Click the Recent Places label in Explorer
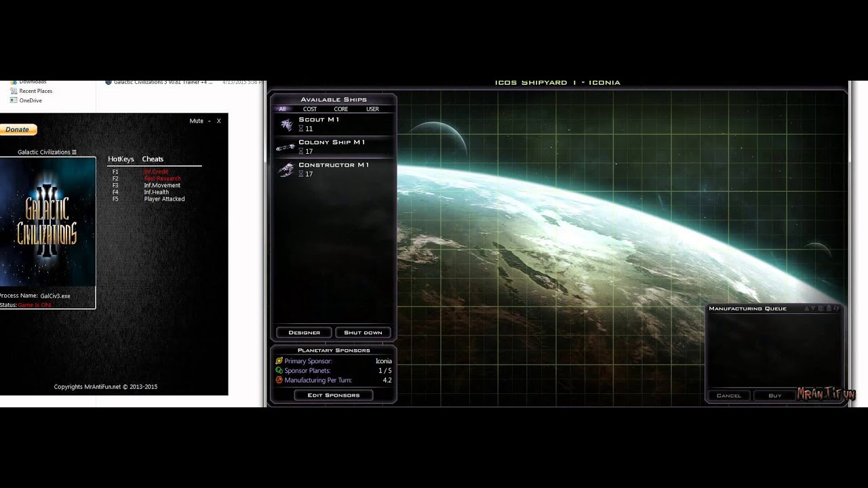Image resolution: width=868 pixels, height=488 pixels. coord(36,91)
